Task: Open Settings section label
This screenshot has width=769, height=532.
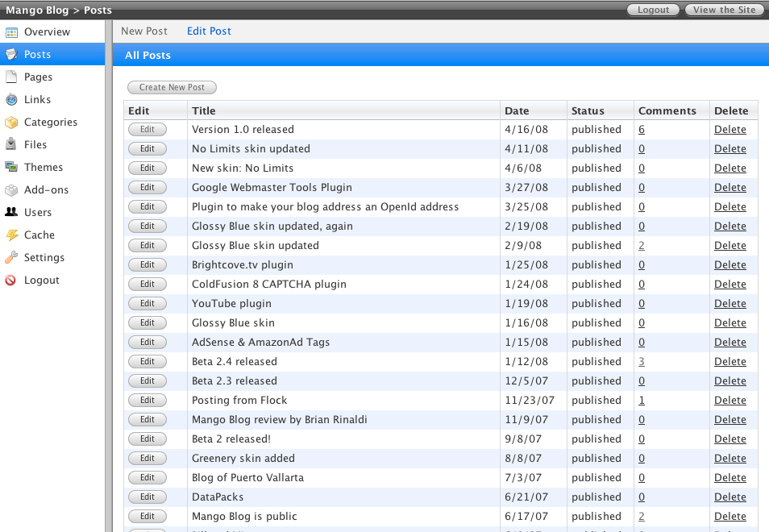Action: pos(44,257)
